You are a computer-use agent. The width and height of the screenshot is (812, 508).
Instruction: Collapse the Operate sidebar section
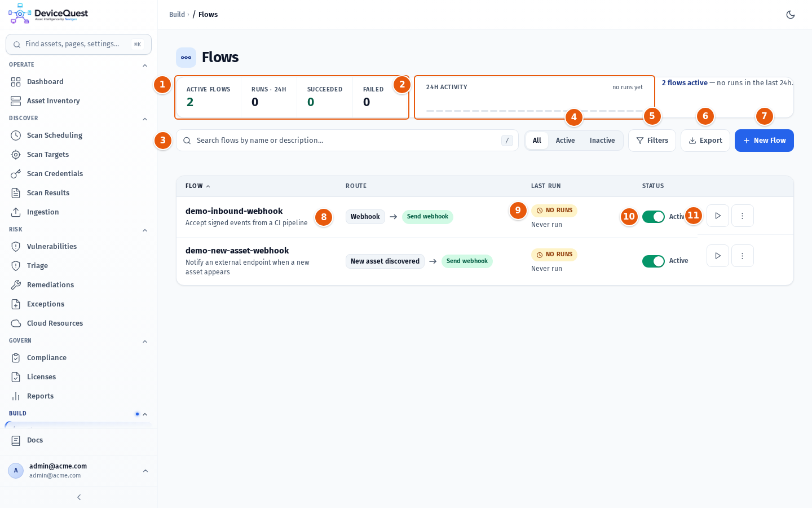pyautogui.click(x=145, y=65)
